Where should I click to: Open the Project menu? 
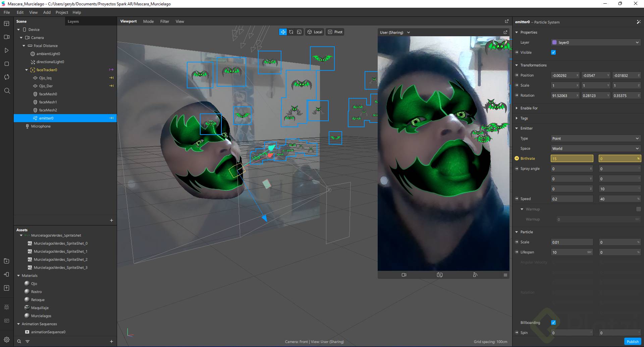(x=62, y=12)
